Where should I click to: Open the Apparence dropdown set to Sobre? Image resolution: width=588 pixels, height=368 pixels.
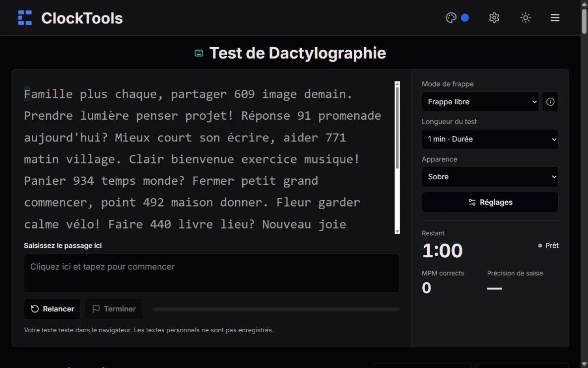(x=490, y=177)
